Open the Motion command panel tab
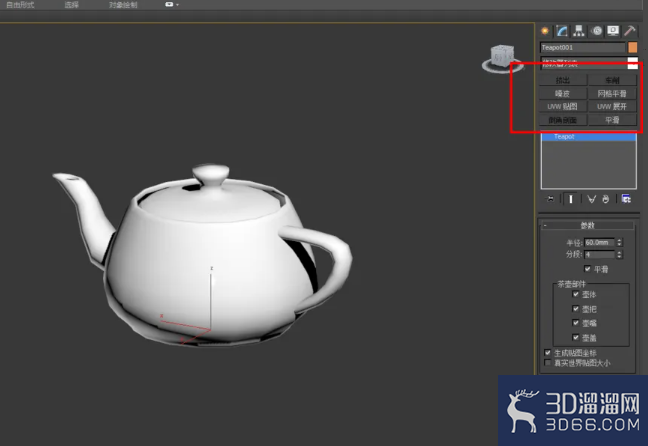The height and width of the screenshot is (446, 648). (x=596, y=31)
